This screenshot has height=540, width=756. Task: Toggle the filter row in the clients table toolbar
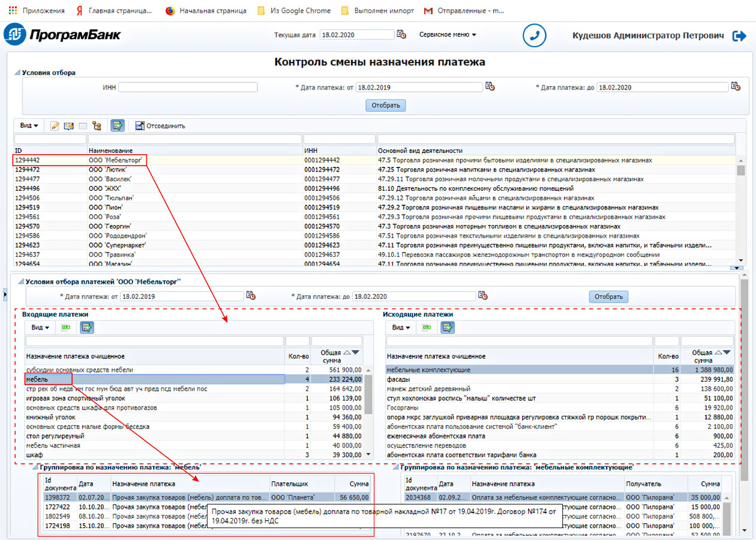(117, 126)
